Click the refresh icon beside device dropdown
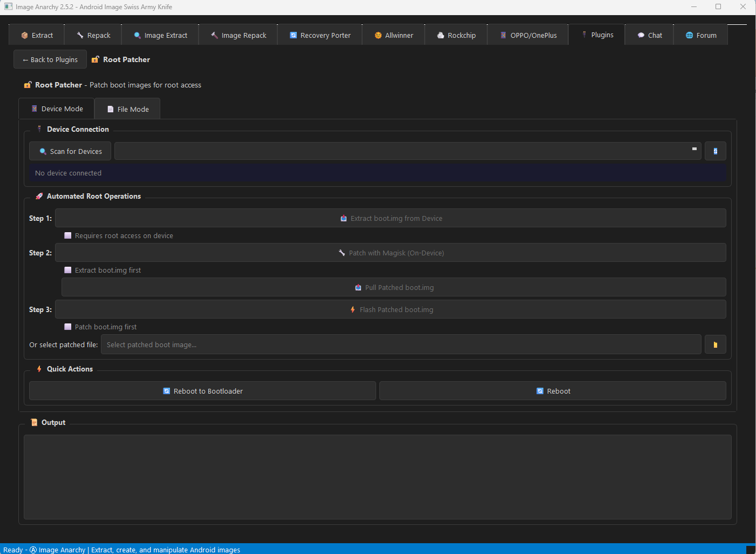756x554 pixels. 715,151
